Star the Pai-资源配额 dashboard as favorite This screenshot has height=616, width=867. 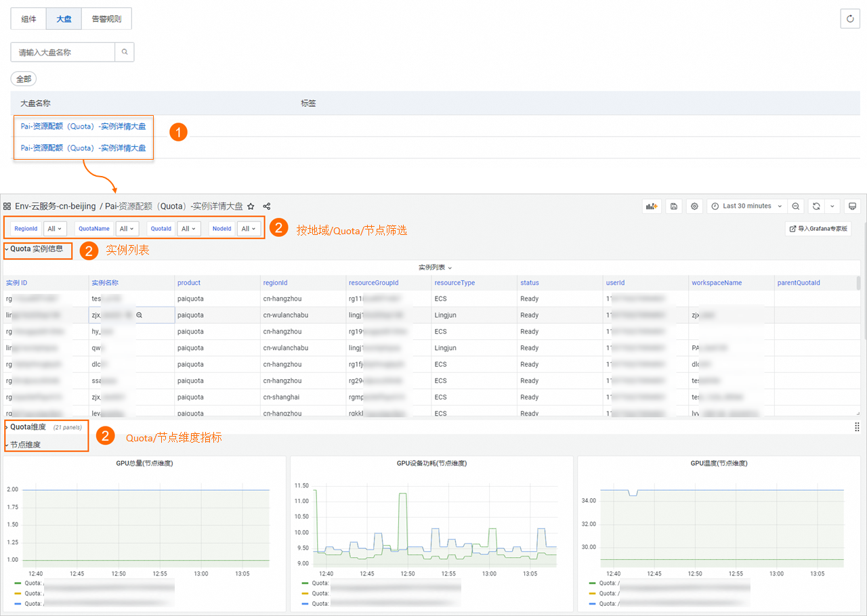point(251,206)
